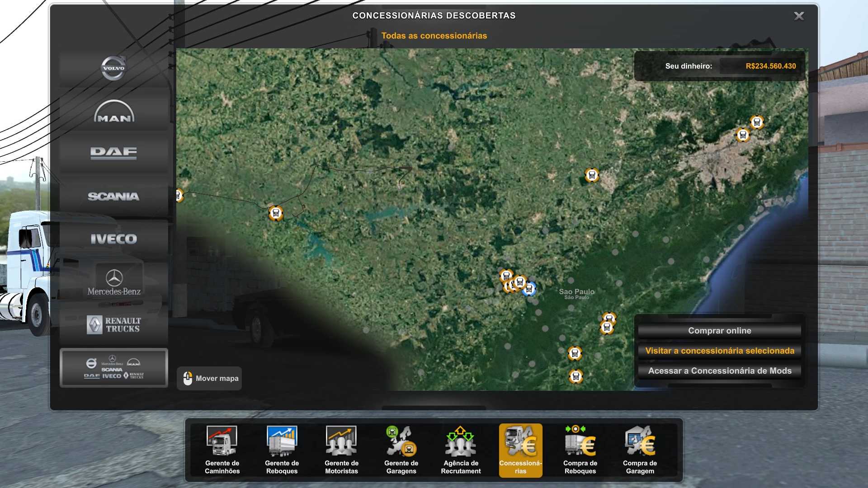
Task: Select the blue highlighted dealer marker
Action: (529, 289)
